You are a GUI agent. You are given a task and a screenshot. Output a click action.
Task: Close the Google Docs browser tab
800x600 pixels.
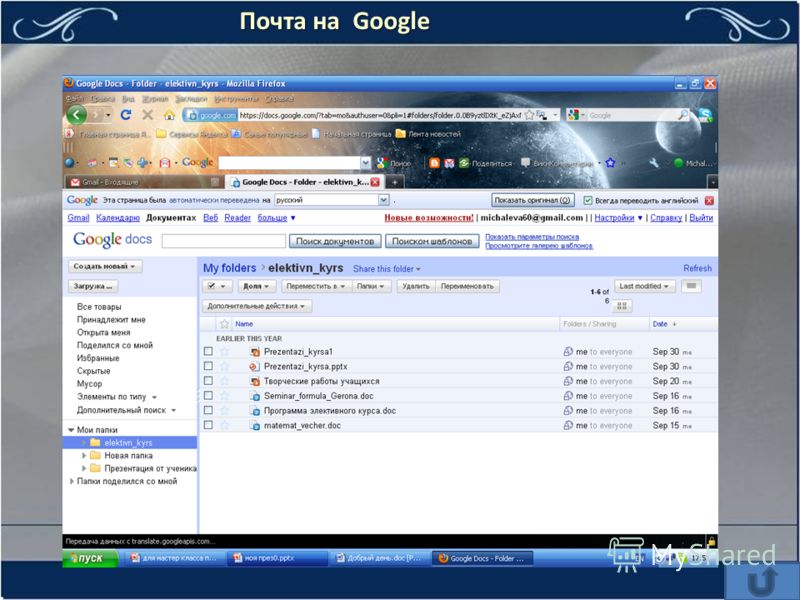(375, 182)
